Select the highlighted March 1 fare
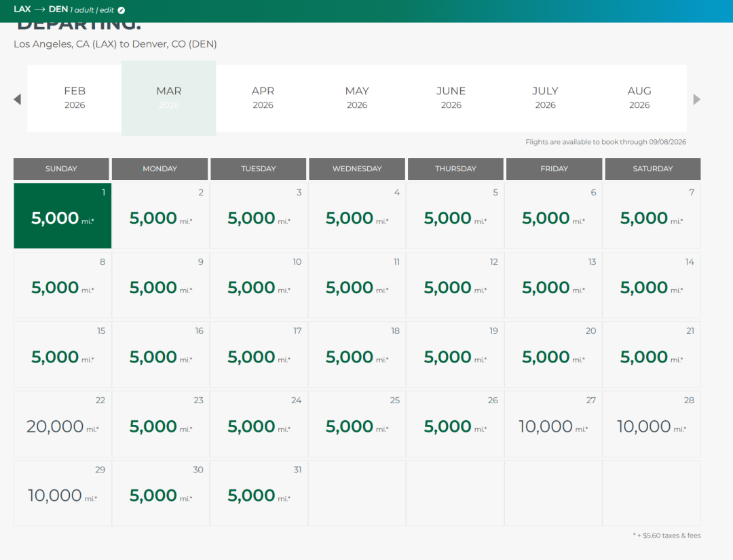Viewport: 733px width, 560px height. point(62,216)
